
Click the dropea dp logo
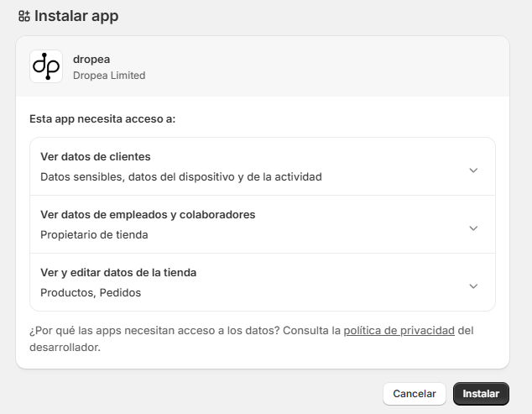point(46,66)
